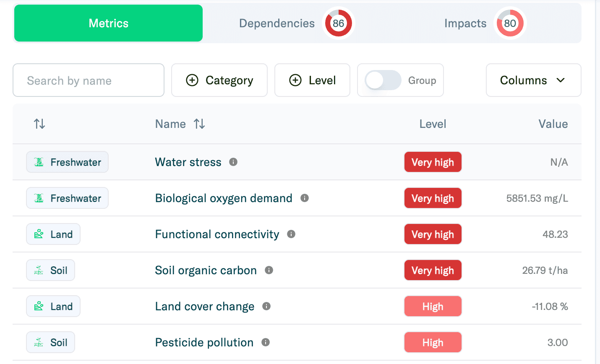The height and width of the screenshot is (364, 600).
Task: Show info for Functional connectivity
Action: click(x=291, y=234)
